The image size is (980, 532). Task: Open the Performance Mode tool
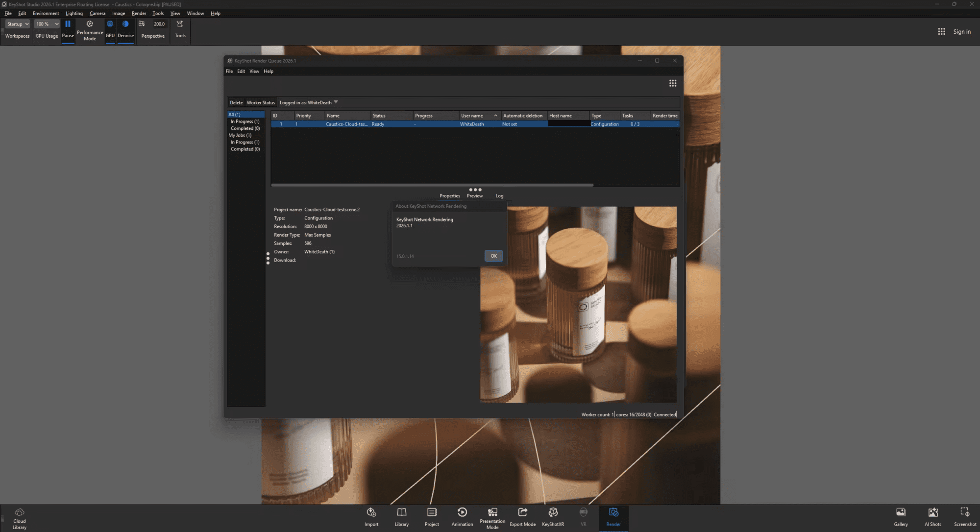(x=90, y=30)
